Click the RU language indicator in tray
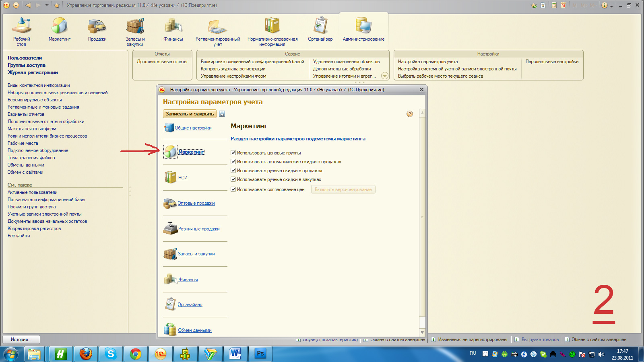The height and width of the screenshot is (362, 644). tap(473, 353)
